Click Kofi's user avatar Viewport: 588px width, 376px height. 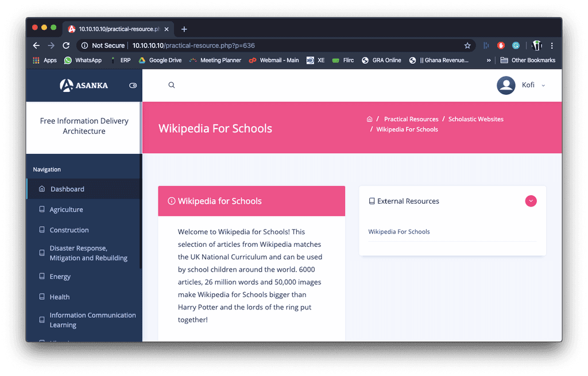pyautogui.click(x=506, y=85)
